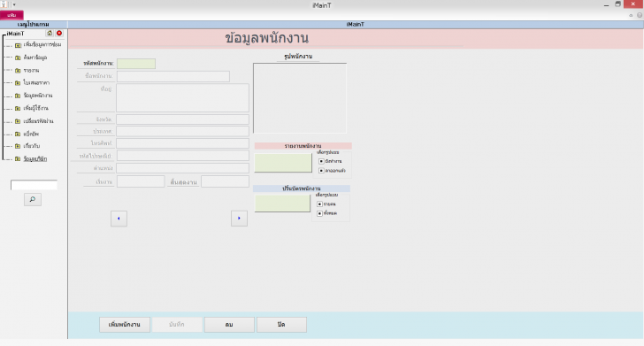This screenshot has width=644, height=346.
Task: Collapse the ribbon with the small arrow icon
Action: coord(631,15)
